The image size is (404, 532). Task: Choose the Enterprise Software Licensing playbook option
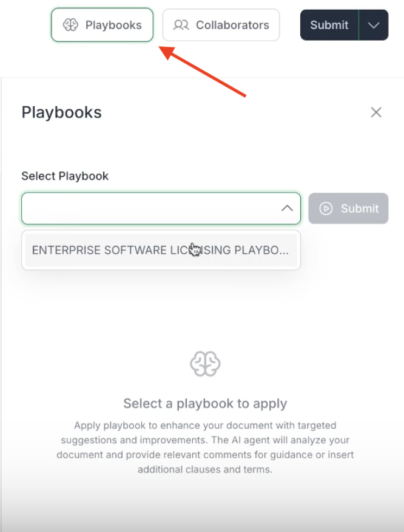coord(161,250)
